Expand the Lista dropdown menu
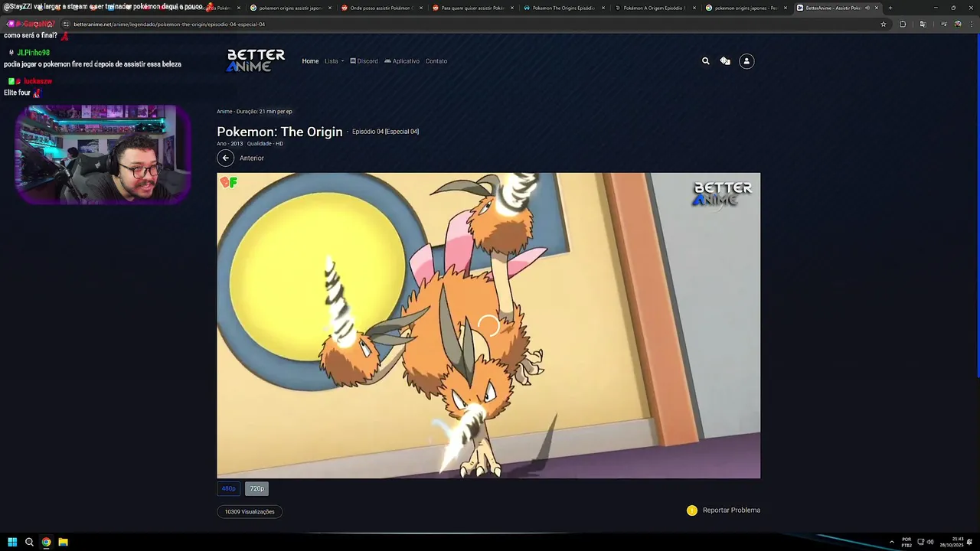Viewport: 980px width, 551px height. click(x=334, y=61)
